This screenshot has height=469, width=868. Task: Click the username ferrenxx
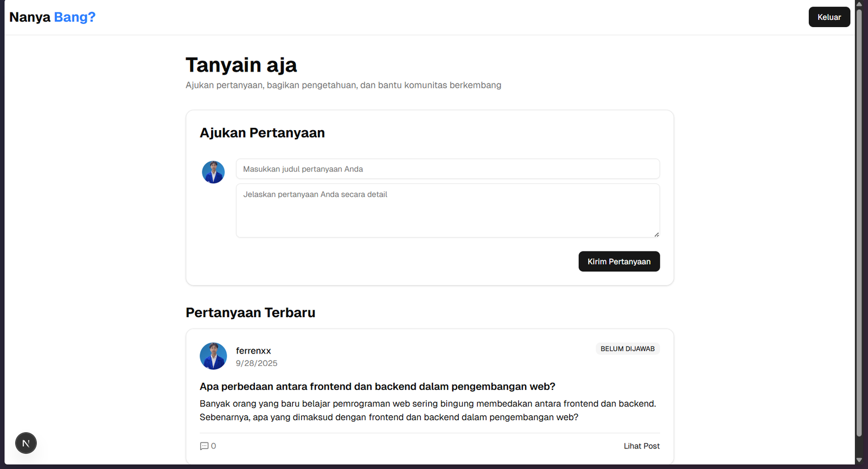click(x=253, y=351)
